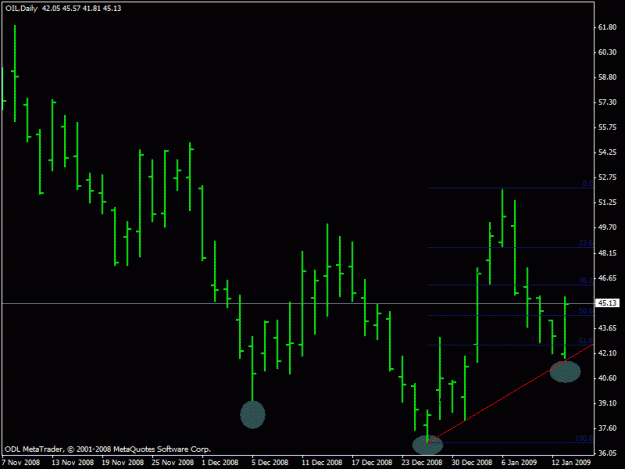Select the Fibonacci 0.0 level label
This screenshot has width=625, height=469.
[x=588, y=184]
